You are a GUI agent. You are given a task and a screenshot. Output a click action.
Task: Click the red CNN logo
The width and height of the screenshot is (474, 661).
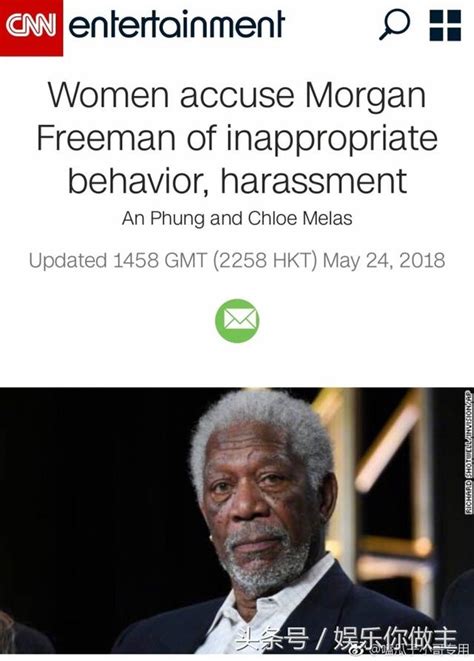[x=31, y=27]
